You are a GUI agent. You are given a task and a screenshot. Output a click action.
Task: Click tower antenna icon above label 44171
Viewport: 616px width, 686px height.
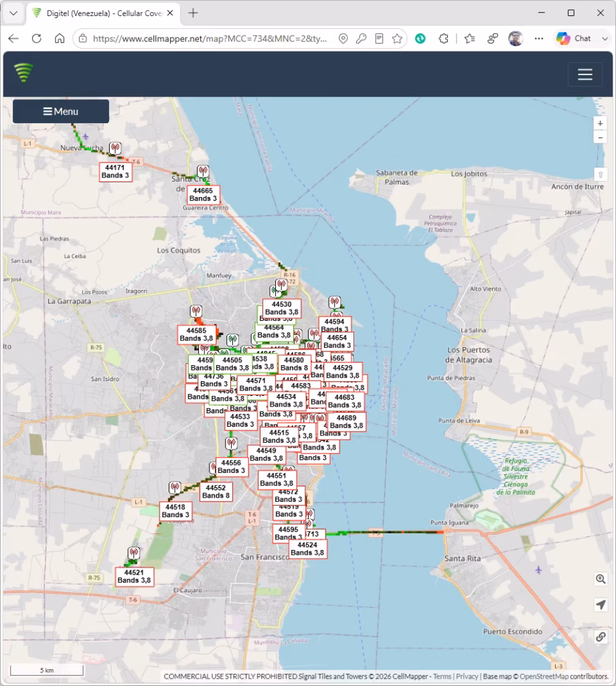click(x=115, y=148)
